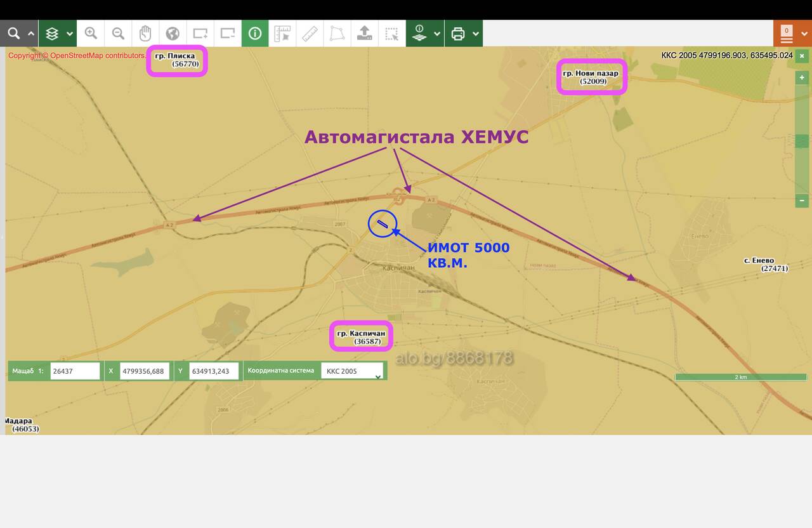Open the search magnifier tool
Image resolution: width=812 pixels, height=528 pixels.
point(13,33)
